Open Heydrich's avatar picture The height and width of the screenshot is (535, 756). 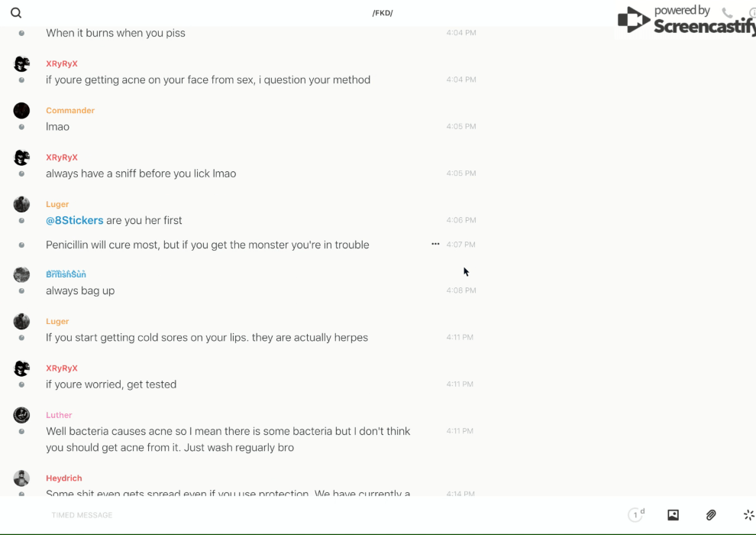point(21,478)
